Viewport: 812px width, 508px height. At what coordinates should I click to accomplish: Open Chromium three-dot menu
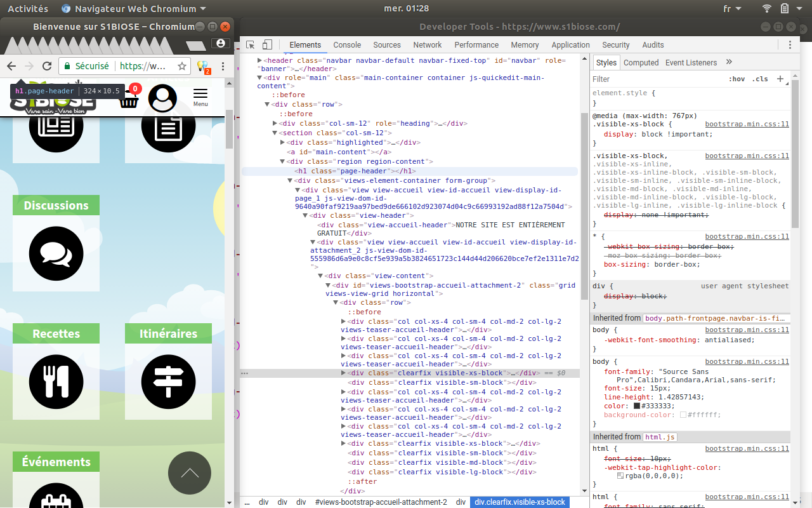click(223, 65)
